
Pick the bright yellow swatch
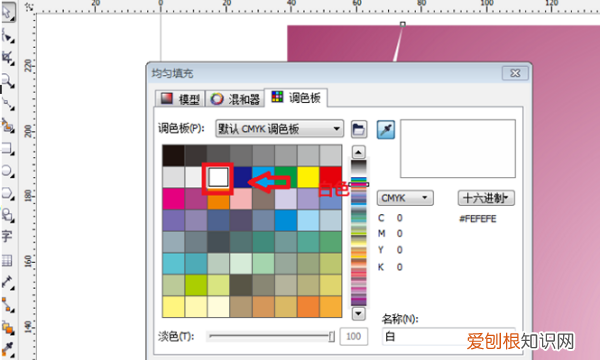[x=308, y=177]
